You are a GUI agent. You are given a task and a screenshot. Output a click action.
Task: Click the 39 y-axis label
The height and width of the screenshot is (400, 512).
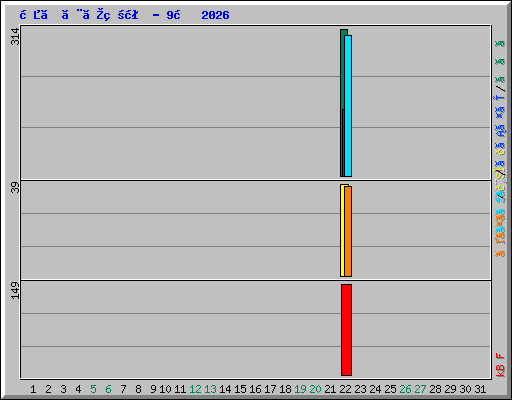click(15, 188)
